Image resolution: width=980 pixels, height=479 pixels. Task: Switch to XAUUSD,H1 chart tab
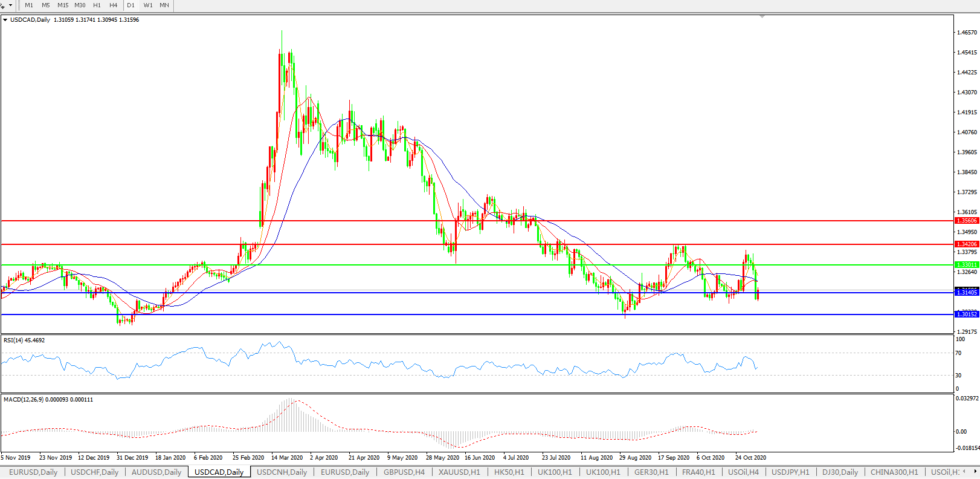[x=459, y=472]
